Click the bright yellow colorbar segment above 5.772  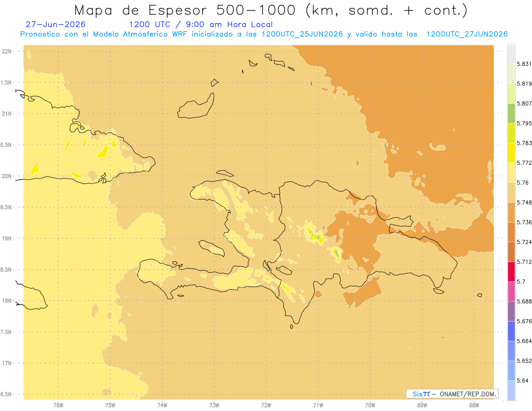tap(511, 153)
